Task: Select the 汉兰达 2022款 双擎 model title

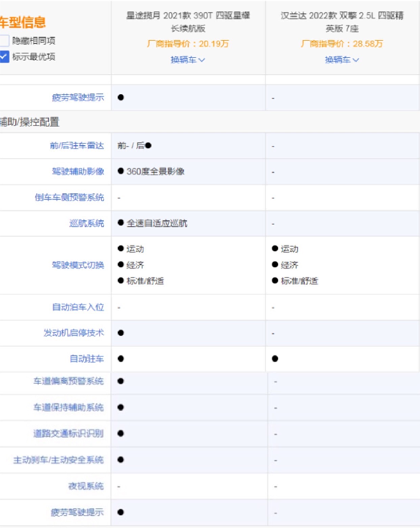Action: pyautogui.click(x=342, y=22)
